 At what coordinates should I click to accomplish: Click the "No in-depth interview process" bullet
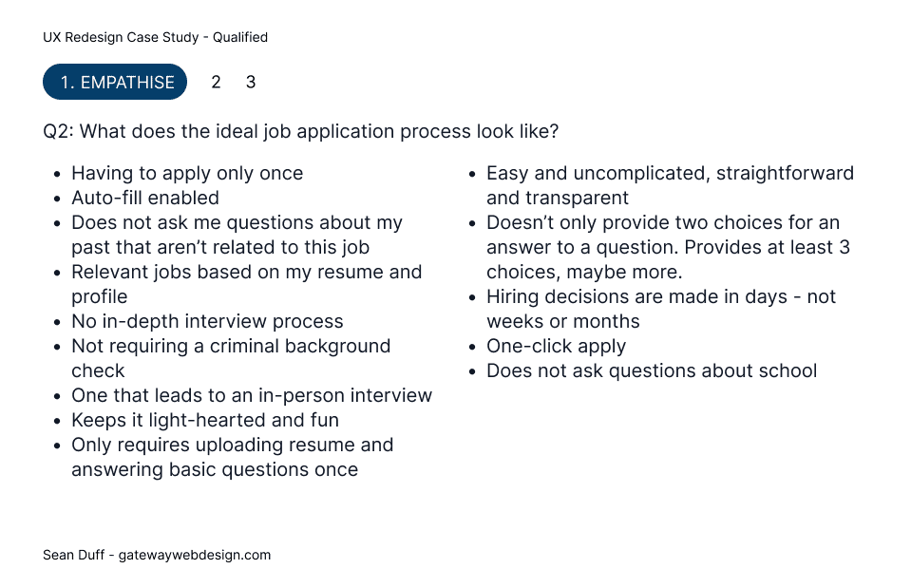[207, 321]
